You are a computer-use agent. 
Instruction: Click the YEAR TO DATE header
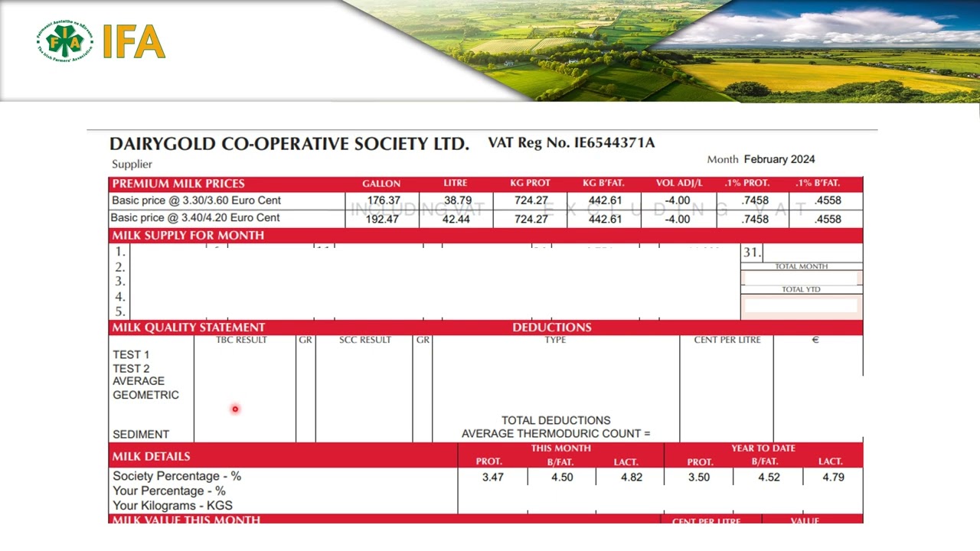(763, 448)
